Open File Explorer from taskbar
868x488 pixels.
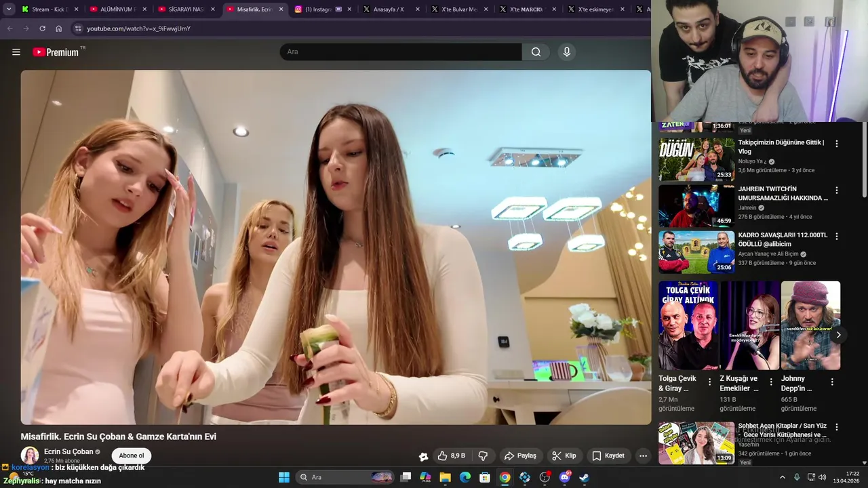pyautogui.click(x=445, y=477)
